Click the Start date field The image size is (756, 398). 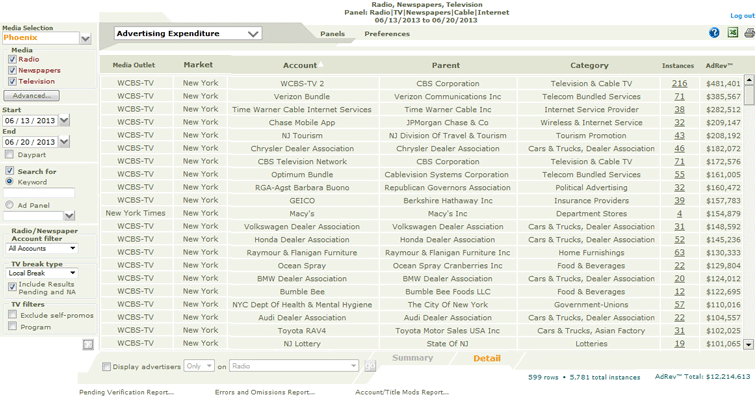30,121
